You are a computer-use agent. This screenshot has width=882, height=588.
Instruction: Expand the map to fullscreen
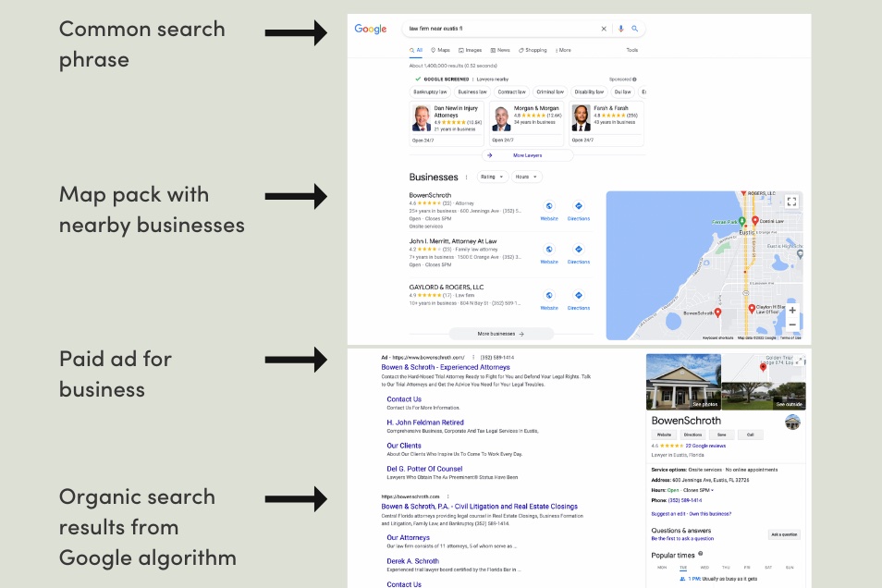[791, 202]
